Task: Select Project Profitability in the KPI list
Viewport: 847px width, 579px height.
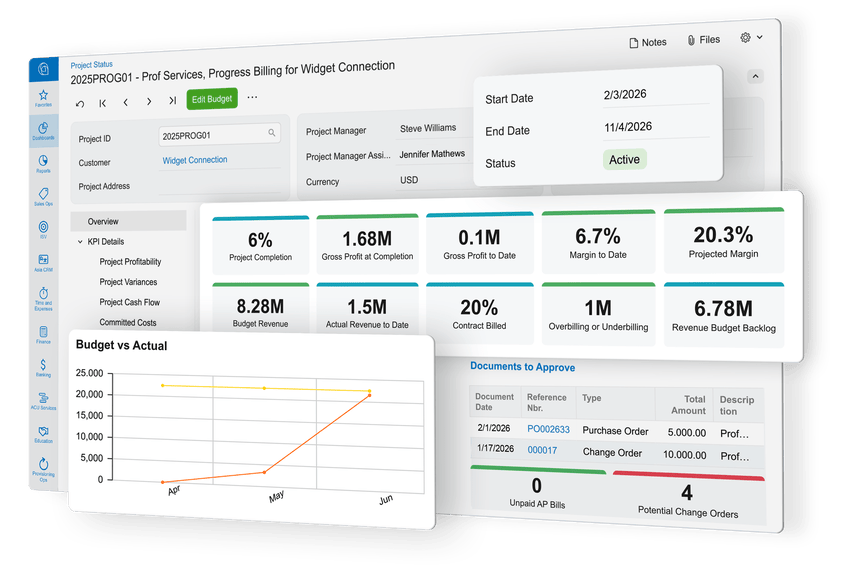Action: click(130, 262)
